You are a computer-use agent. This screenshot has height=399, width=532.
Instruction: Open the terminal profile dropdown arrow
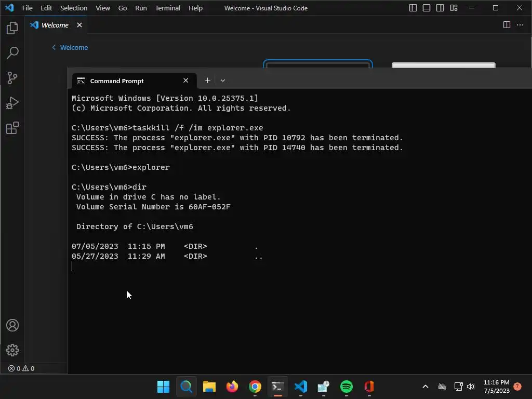click(222, 81)
